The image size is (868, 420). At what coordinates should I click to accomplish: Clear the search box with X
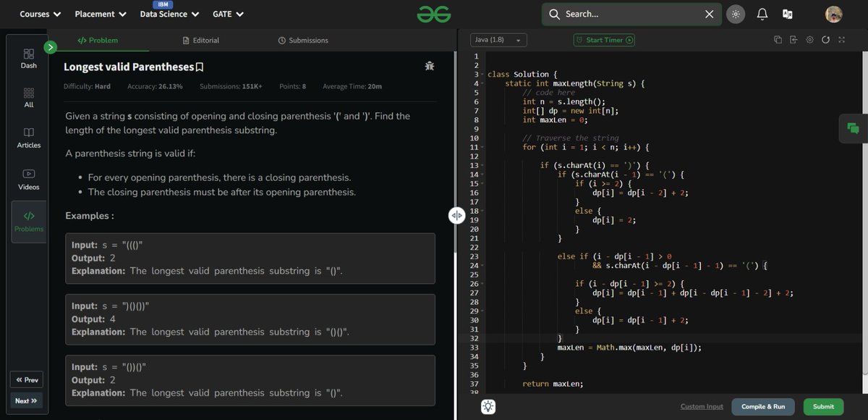709,14
